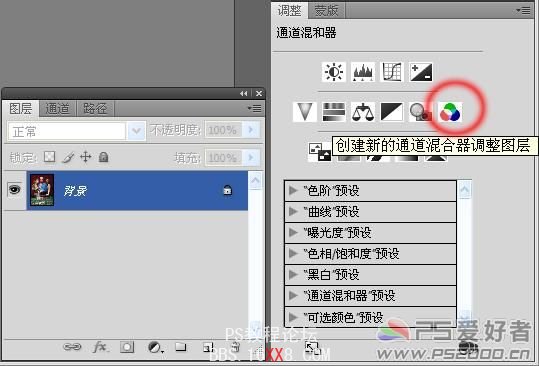This screenshot has width=539, height=366.
Task: Open the 不透明度 slider arrow
Action: (x=251, y=130)
